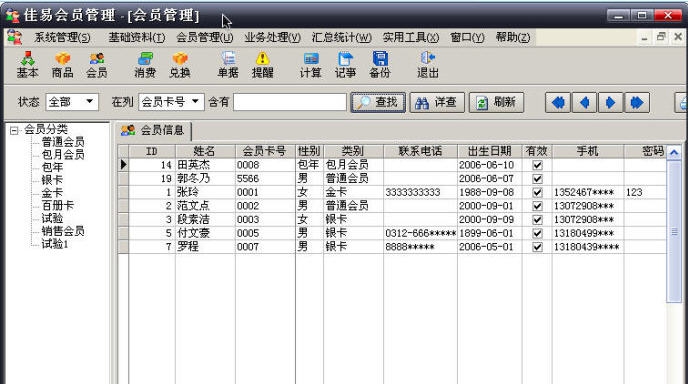
Task: Select the 会员 members toolbar icon
Action: pyautogui.click(x=97, y=65)
